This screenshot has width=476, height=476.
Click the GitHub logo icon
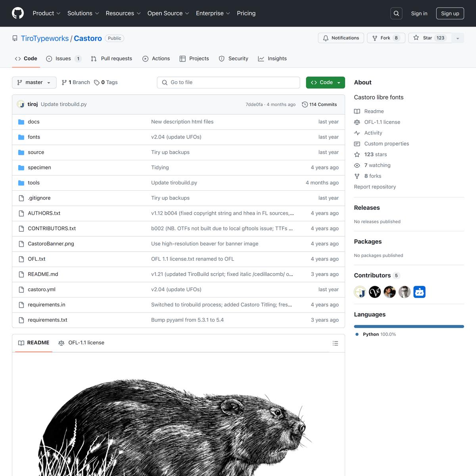pyautogui.click(x=18, y=13)
